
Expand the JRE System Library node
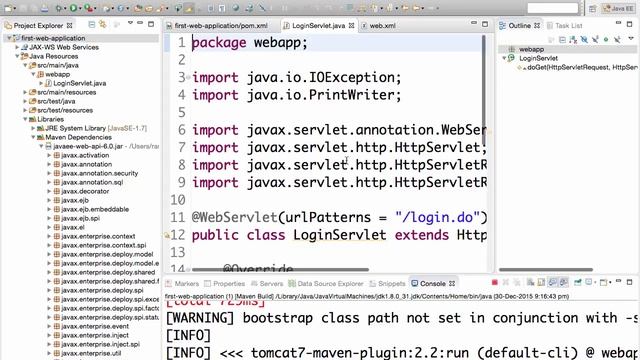click(33, 128)
